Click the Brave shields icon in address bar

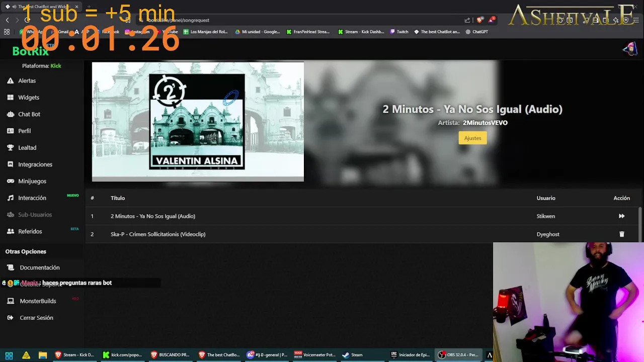pyautogui.click(x=479, y=20)
